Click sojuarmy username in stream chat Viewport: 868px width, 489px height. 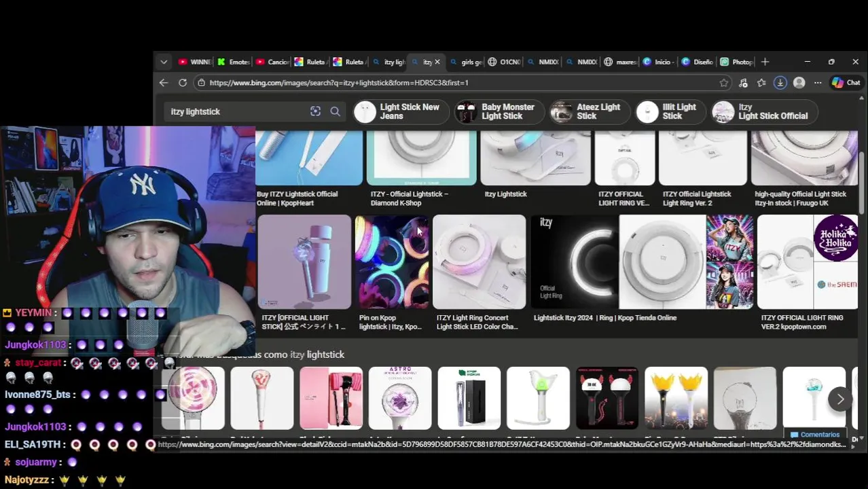click(x=36, y=463)
